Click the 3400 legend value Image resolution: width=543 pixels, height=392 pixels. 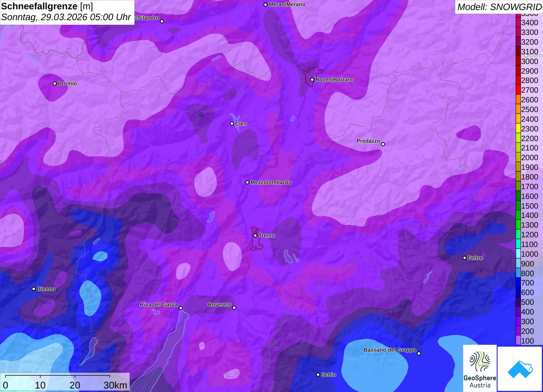click(530, 22)
